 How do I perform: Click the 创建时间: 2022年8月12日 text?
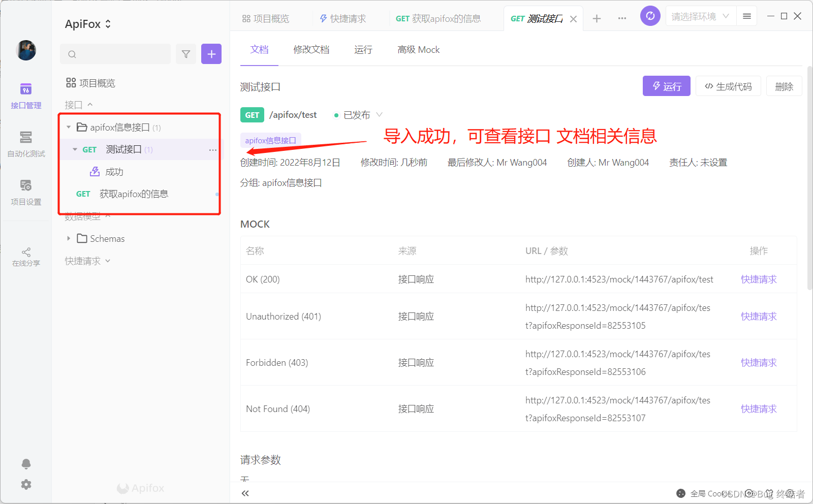(x=290, y=162)
